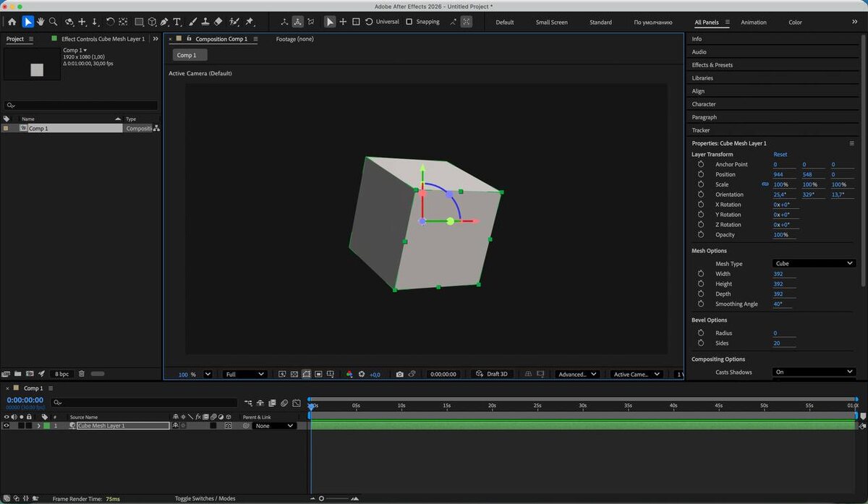868x504 pixels.
Task: Select the Clone Stamp tool
Action: [x=205, y=22]
